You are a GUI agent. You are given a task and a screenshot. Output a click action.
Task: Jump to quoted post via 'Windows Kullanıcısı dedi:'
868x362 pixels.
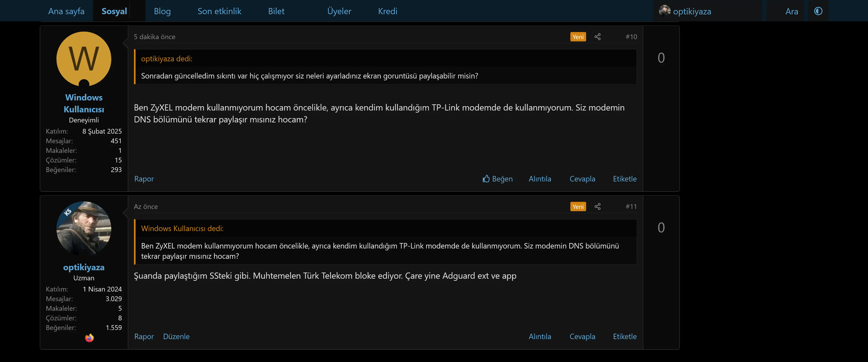point(182,228)
